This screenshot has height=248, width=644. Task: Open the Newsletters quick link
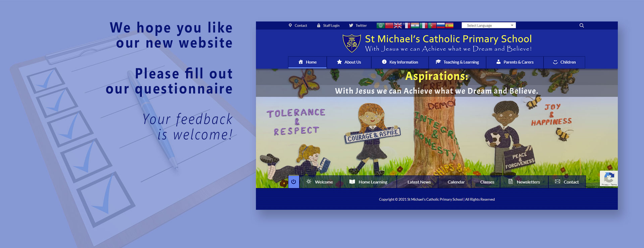524,182
